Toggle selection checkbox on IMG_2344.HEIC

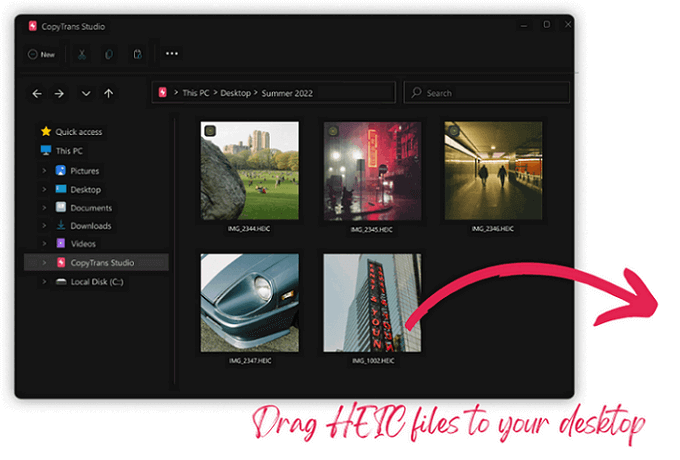(x=210, y=130)
